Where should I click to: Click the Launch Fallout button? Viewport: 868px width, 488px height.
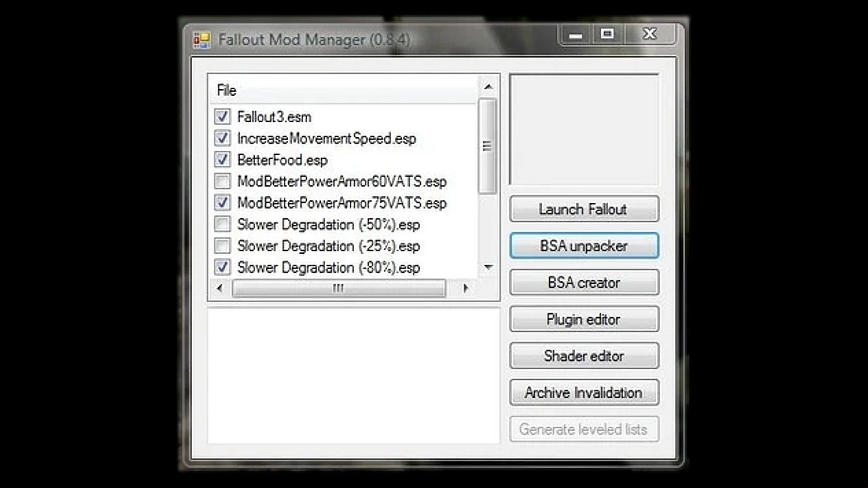pos(584,209)
